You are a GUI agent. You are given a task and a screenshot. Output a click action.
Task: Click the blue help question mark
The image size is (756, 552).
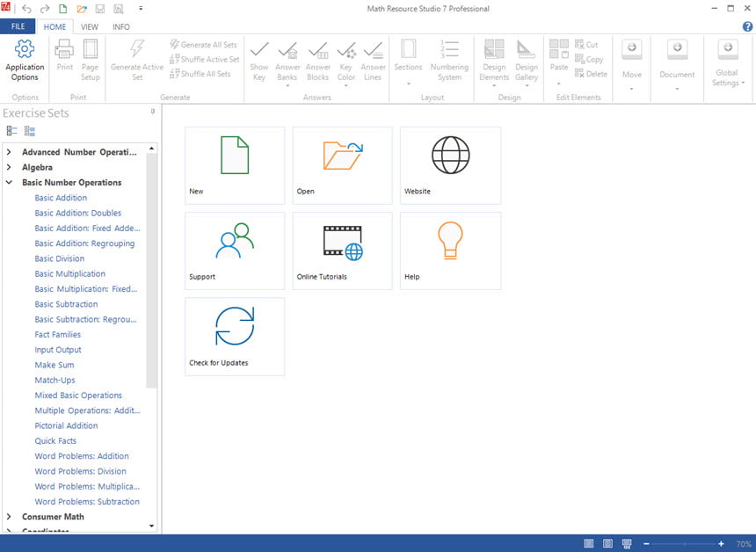click(748, 27)
